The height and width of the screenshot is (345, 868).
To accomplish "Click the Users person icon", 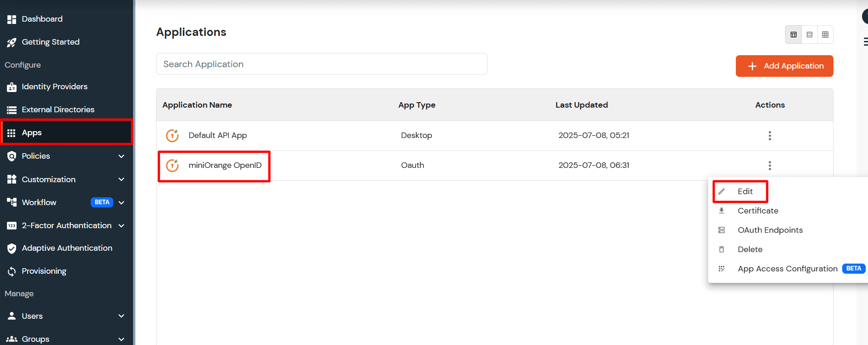I will point(12,316).
